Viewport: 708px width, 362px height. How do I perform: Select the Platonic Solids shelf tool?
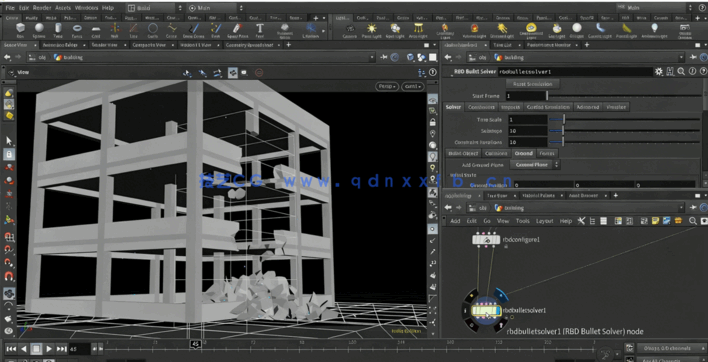click(x=284, y=30)
